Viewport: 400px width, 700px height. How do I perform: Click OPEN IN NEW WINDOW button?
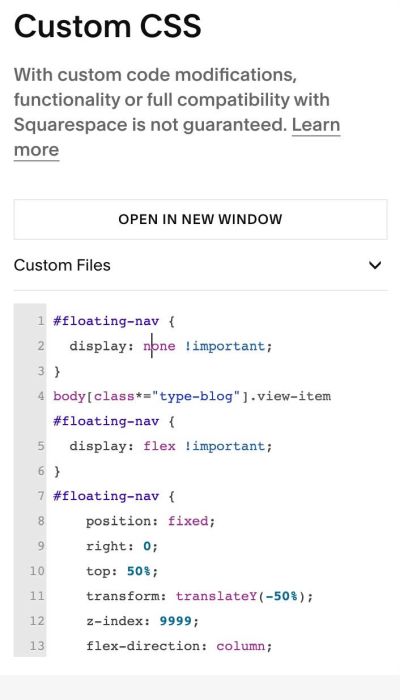[x=200, y=219]
